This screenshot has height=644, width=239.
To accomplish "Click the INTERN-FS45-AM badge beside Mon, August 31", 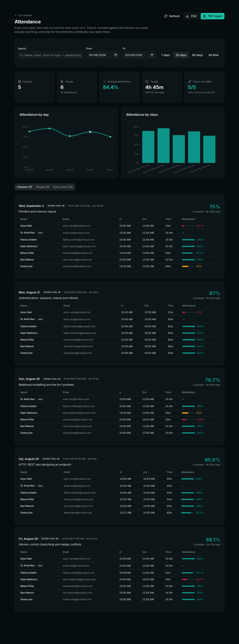I will coord(52,293).
